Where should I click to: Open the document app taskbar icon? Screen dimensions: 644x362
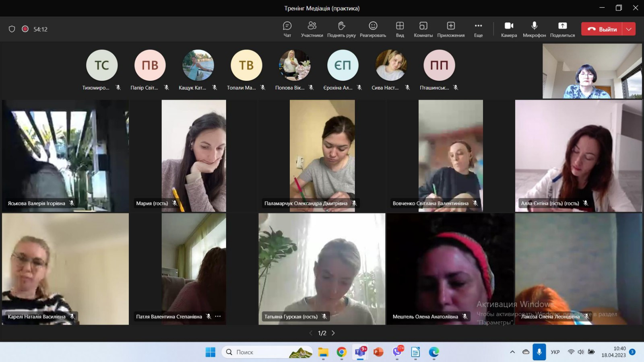pos(415,352)
